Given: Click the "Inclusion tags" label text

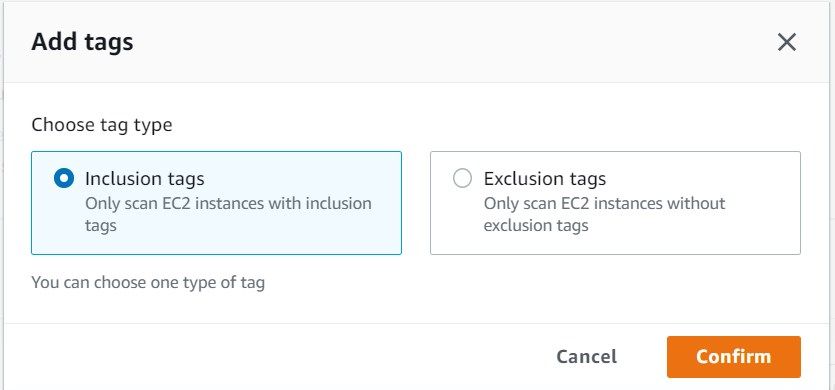Looking at the screenshot, I should coord(144,179).
